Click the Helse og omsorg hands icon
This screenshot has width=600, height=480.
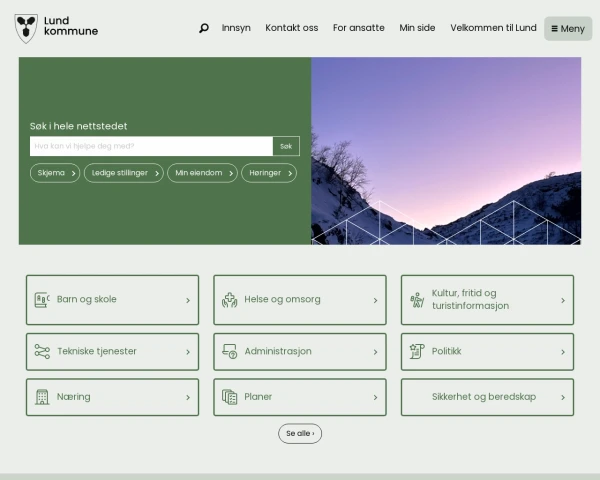229,300
